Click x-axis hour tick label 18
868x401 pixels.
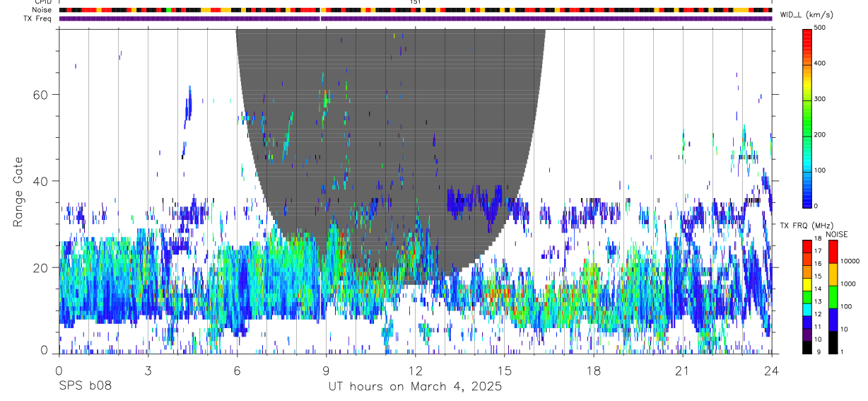click(x=594, y=371)
